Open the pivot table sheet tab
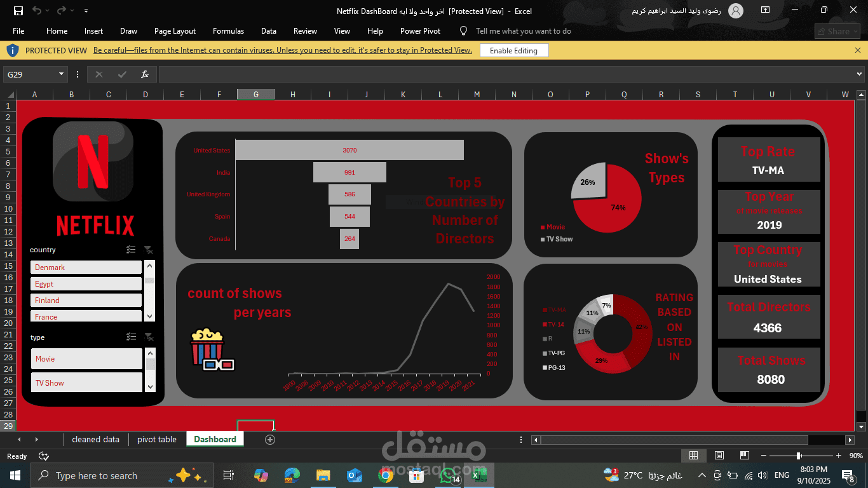The height and width of the screenshot is (488, 868). pyautogui.click(x=157, y=439)
